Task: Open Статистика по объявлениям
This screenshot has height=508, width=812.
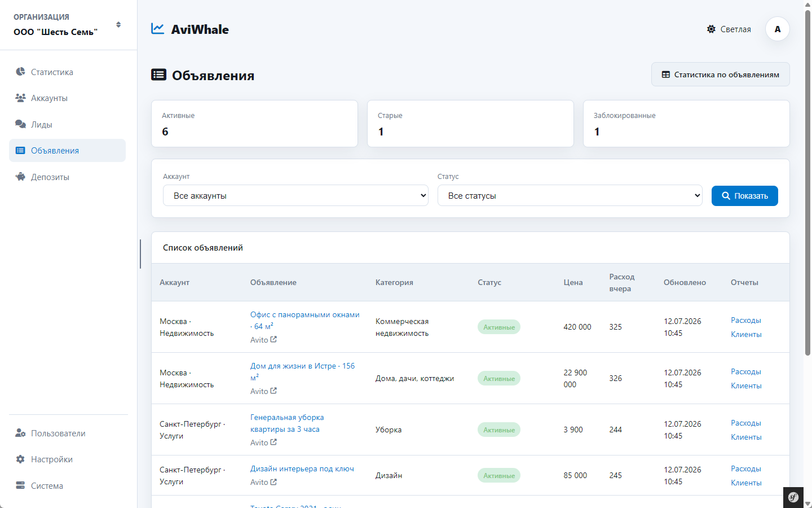Action: pyautogui.click(x=721, y=75)
